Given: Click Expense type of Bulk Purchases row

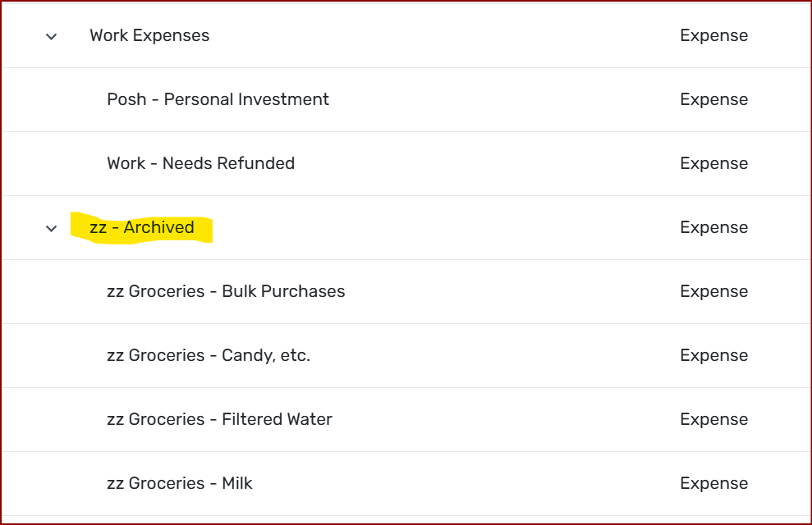Looking at the screenshot, I should click(x=713, y=291).
